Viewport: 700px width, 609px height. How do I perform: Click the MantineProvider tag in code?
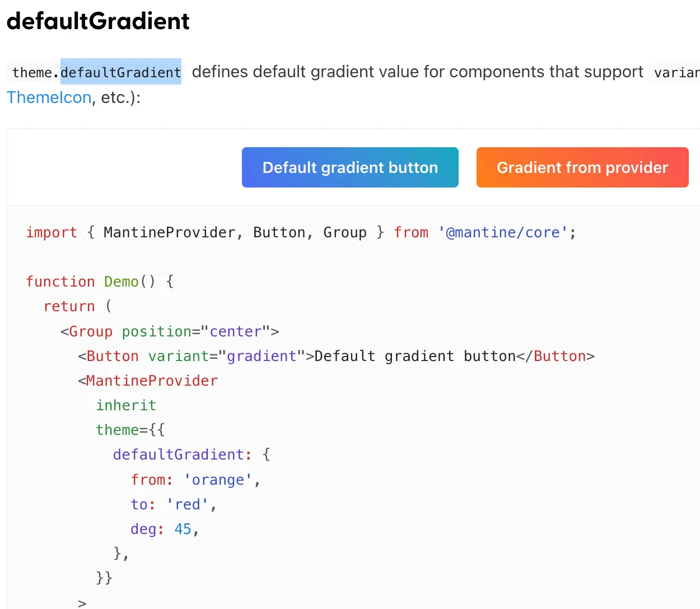coord(151,381)
